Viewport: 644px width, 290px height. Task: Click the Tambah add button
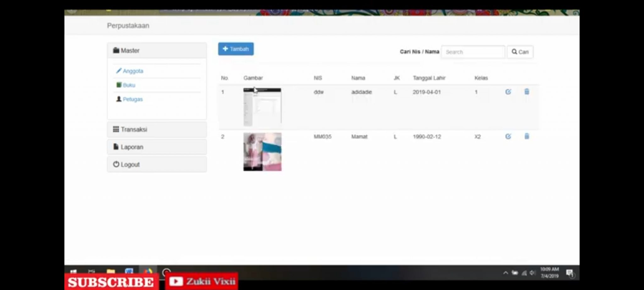pyautogui.click(x=236, y=49)
